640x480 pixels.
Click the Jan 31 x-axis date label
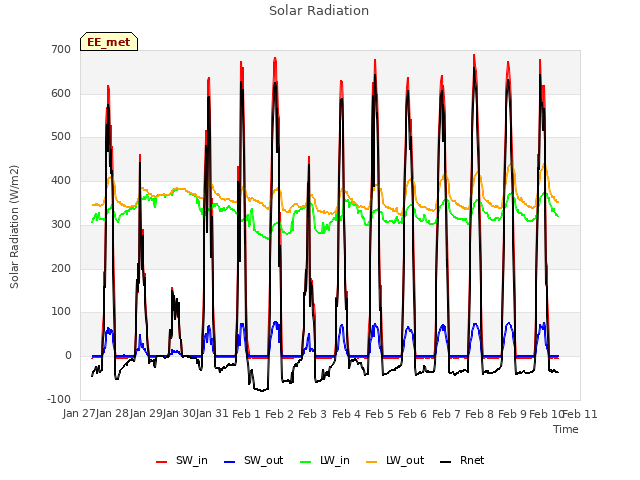(212, 414)
